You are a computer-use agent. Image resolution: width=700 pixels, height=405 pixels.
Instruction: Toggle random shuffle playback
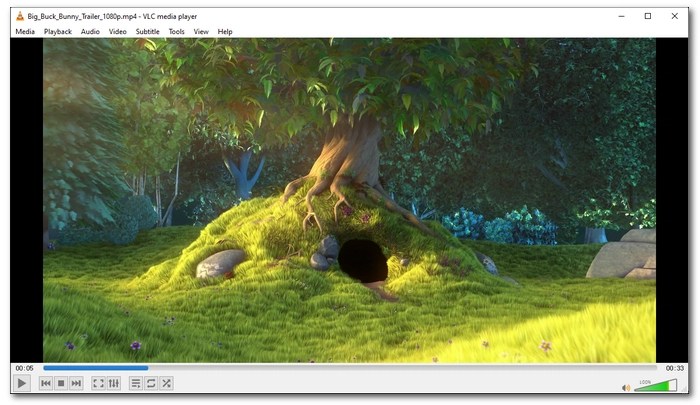[x=167, y=383]
